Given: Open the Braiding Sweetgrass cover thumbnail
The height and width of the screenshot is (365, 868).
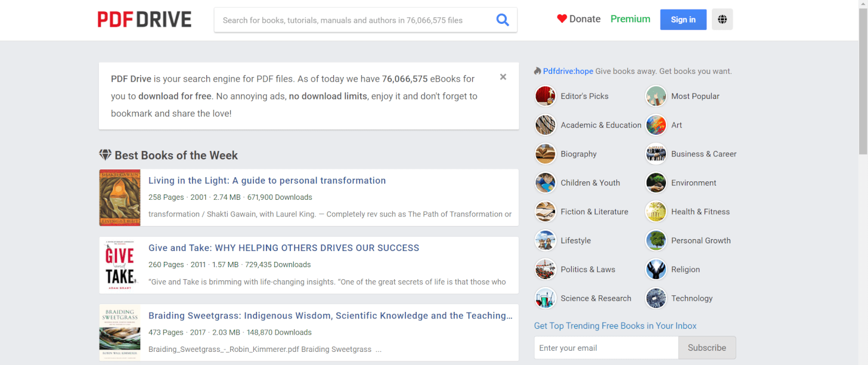Looking at the screenshot, I should pyautogui.click(x=120, y=333).
